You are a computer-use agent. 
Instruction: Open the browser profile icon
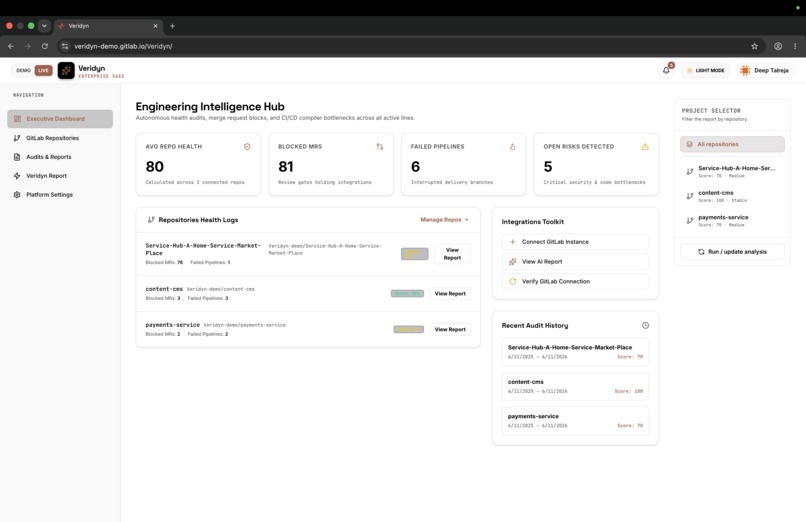pyautogui.click(x=778, y=46)
